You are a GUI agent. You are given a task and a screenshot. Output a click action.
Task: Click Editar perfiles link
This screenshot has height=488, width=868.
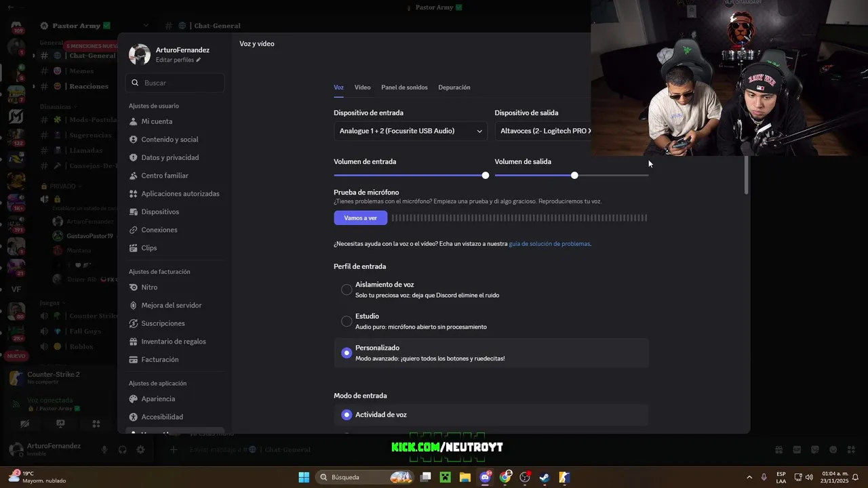point(175,60)
